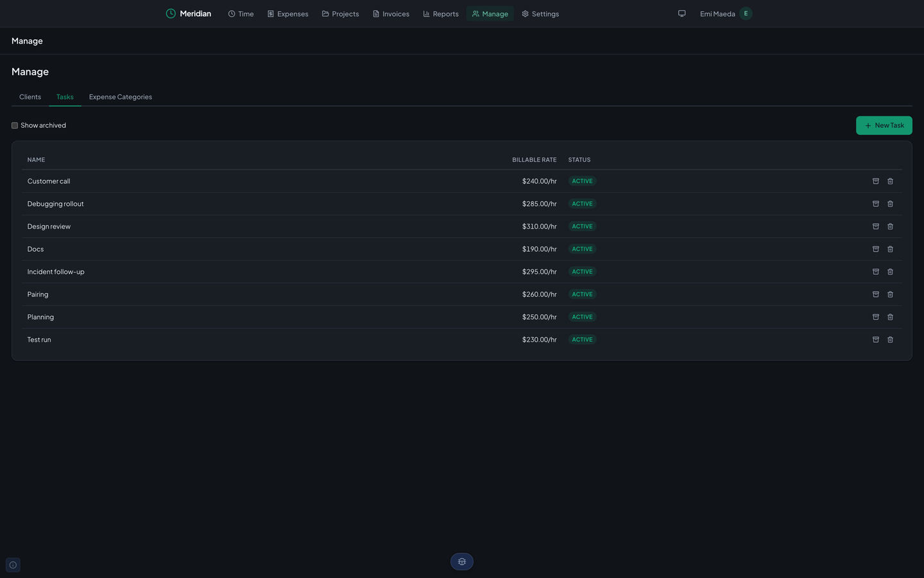Open the Reports page
Viewport: 924px width, 578px height.
pos(441,13)
